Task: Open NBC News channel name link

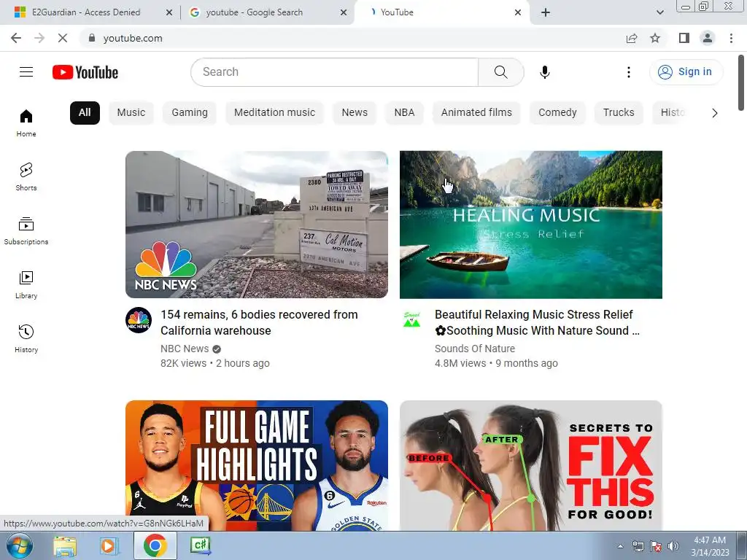Action: (185, 349)
